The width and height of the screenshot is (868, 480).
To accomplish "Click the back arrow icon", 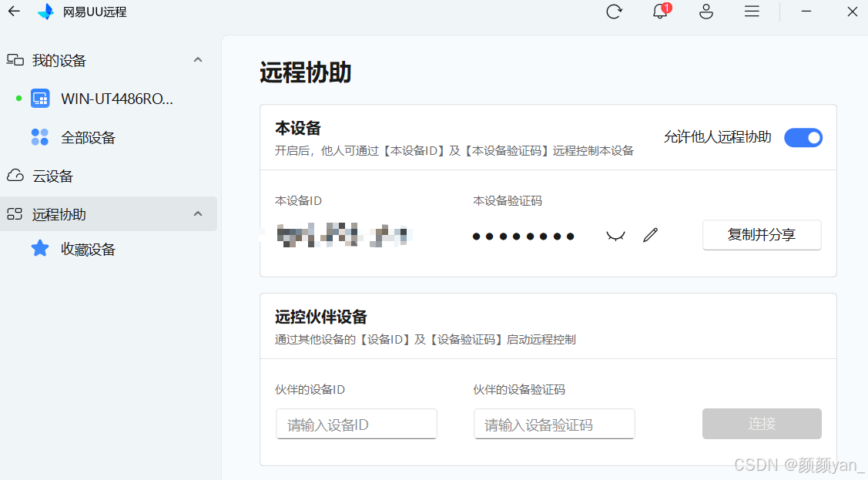I will click(14, 11).
